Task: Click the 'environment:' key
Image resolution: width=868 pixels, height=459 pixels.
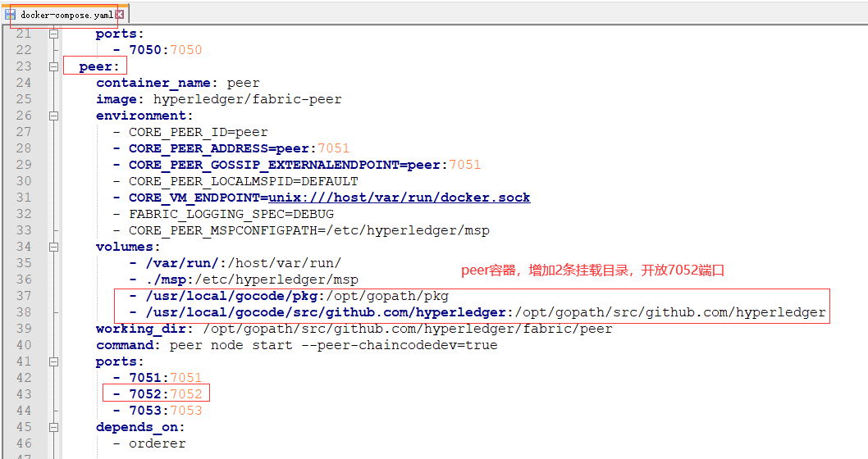Action: pos(144,116)
